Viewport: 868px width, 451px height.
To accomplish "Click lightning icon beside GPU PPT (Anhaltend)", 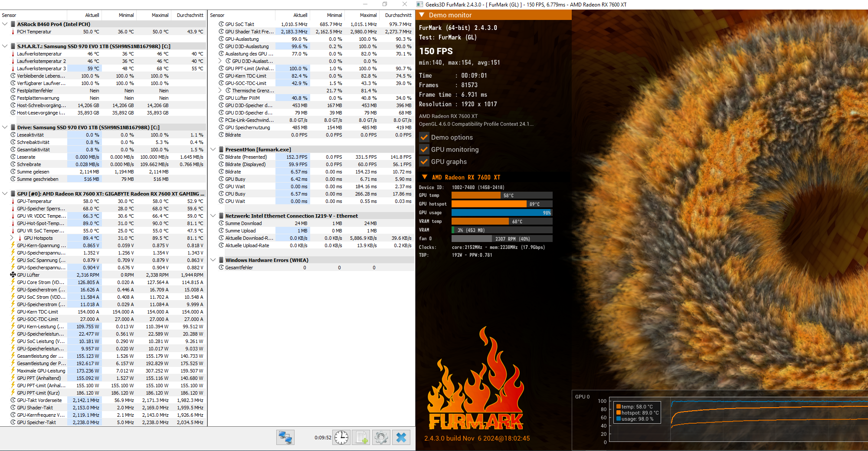I will click(13, 378).
